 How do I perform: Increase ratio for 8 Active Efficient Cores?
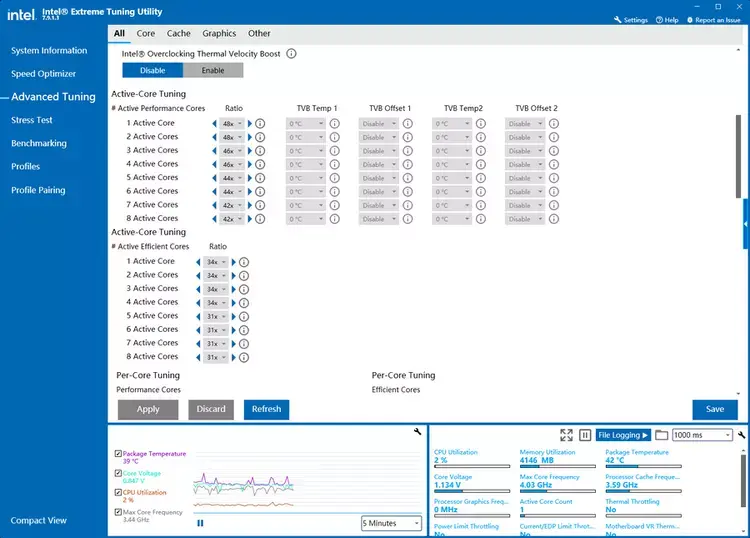coord(233,357)
